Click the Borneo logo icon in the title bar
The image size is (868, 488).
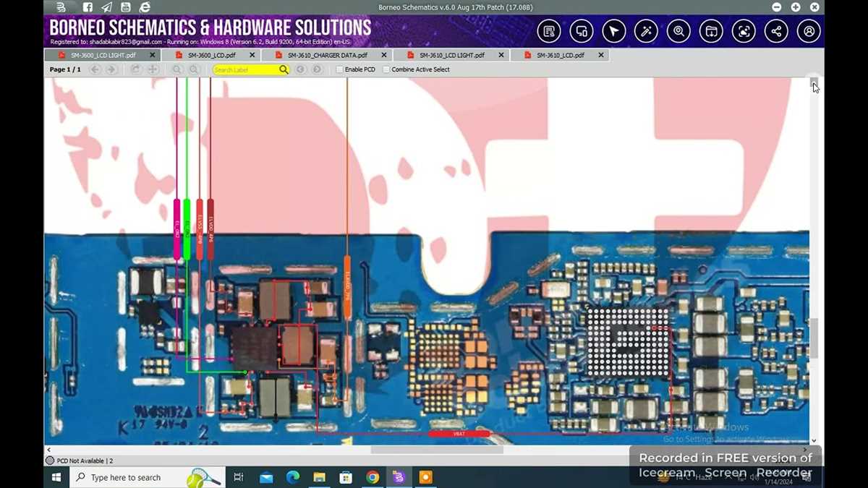(x=61, y=7)
